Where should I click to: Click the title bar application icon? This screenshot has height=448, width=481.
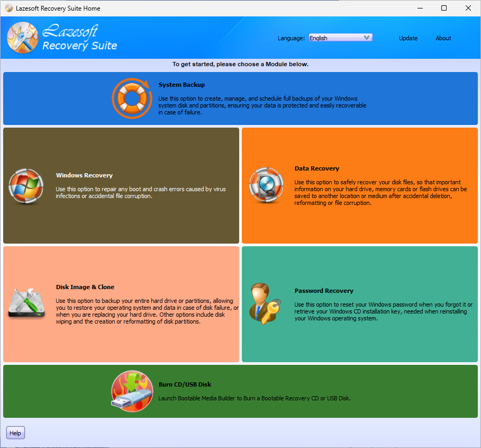(x=8, y=8)
